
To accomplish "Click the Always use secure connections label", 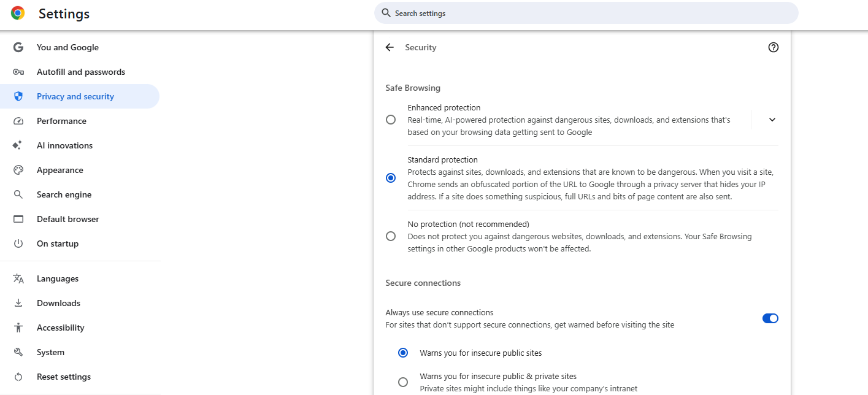I will [439, 312].
